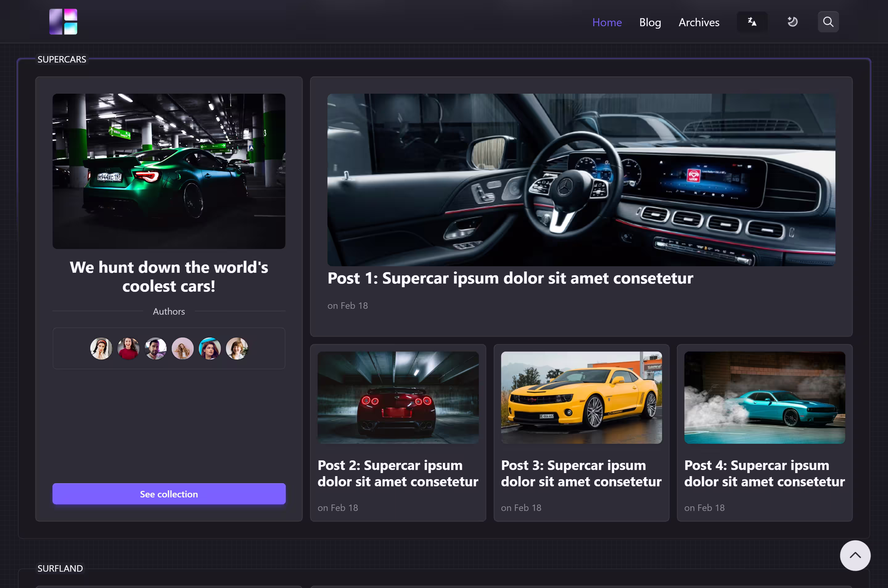Open the Archives page link
This screenshot has width=888, height=588.
tap(699, 22)
